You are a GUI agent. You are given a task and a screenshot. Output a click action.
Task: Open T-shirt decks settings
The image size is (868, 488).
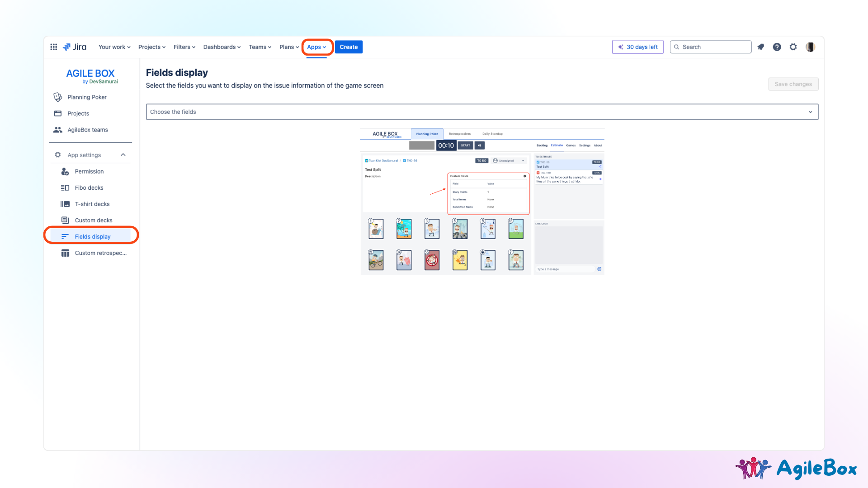92,204
